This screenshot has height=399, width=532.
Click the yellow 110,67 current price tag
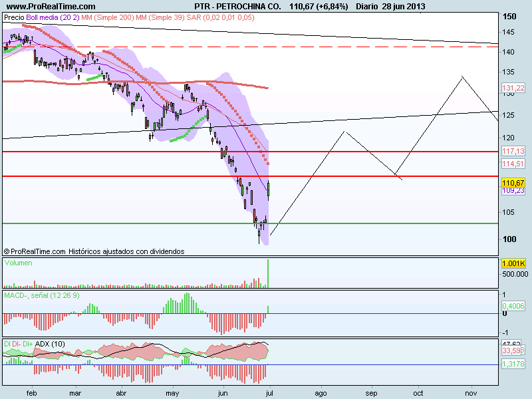coord(513,183)
